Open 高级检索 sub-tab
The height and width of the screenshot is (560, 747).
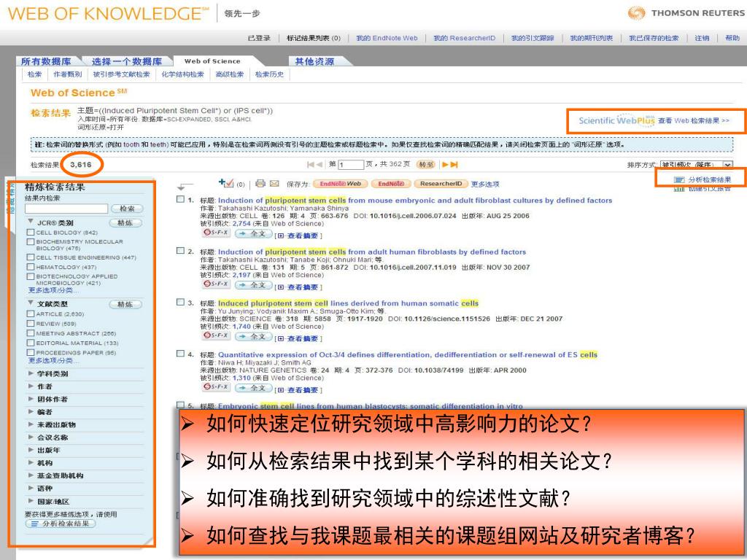[229, 74]
